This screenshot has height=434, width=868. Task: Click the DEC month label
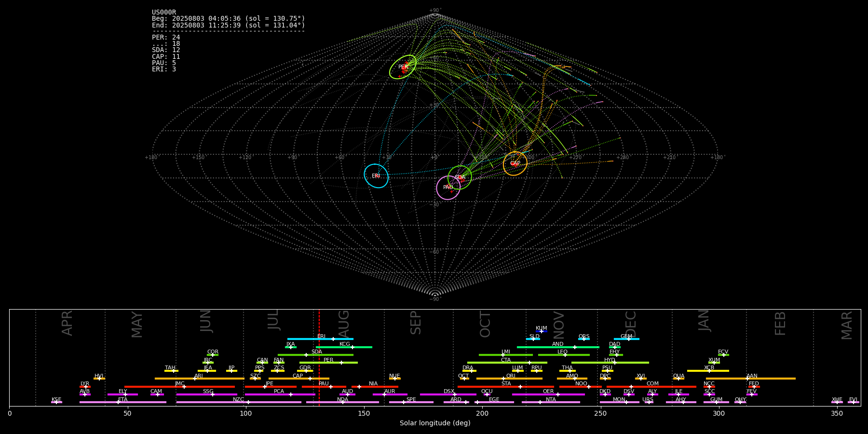631,324
